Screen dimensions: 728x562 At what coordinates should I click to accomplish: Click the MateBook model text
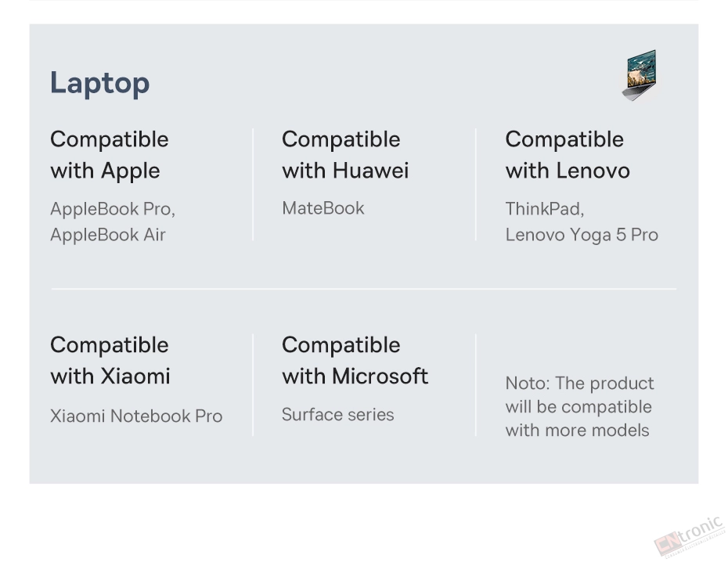[323, 208]
